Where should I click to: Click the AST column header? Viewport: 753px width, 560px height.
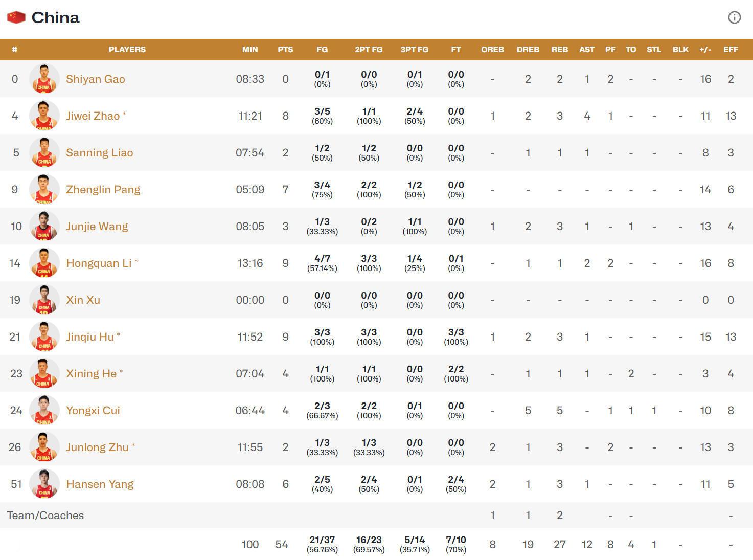tap(587, 50)
